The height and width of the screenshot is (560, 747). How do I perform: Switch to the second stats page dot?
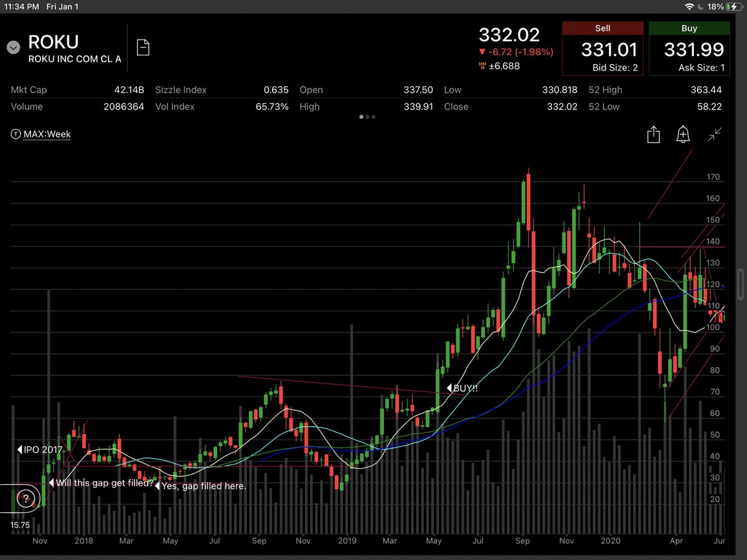tap(368, 116)
